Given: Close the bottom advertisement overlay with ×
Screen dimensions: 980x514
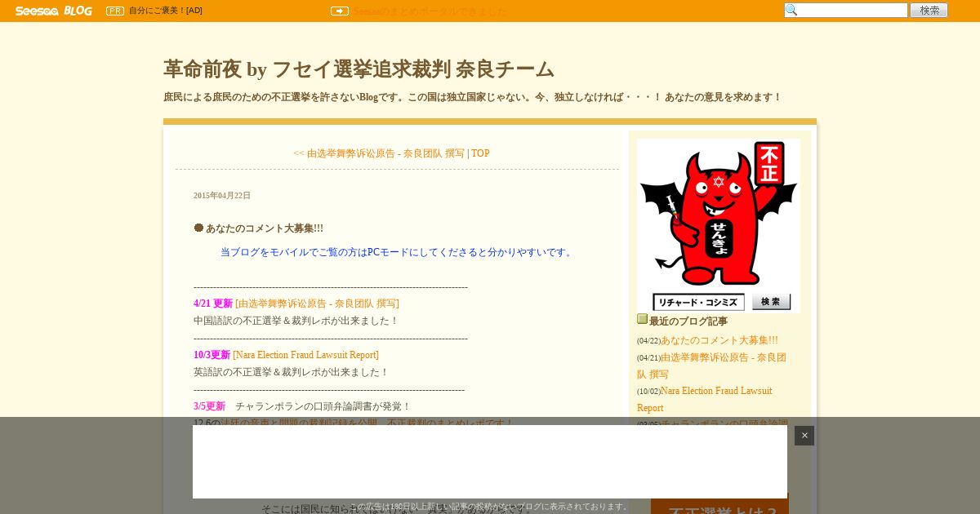Looking at the screenshot, I should pyautogui.click(x=804, y=436).
